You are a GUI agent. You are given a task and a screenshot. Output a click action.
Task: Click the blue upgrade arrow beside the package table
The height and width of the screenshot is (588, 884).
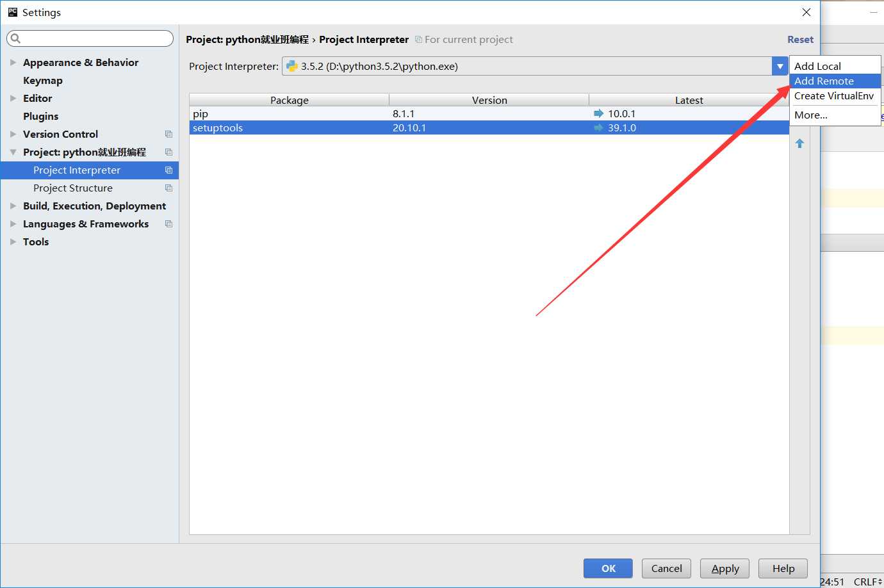(x=799, y=143)
